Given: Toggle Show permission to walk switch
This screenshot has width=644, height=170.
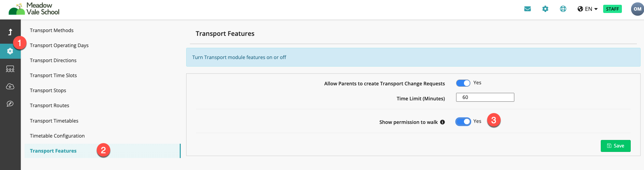Looking at the screenshot, I should 463,122.
